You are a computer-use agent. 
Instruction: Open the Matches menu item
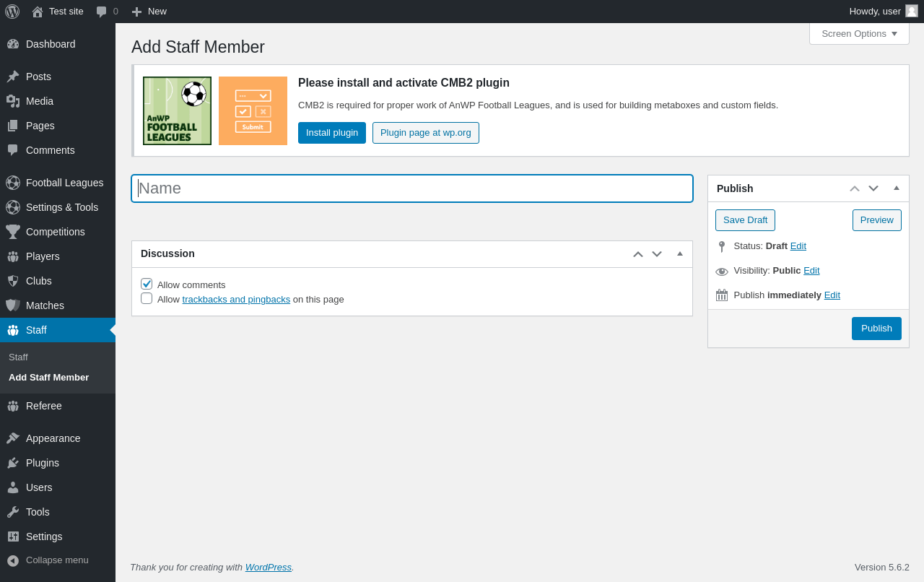45,305
